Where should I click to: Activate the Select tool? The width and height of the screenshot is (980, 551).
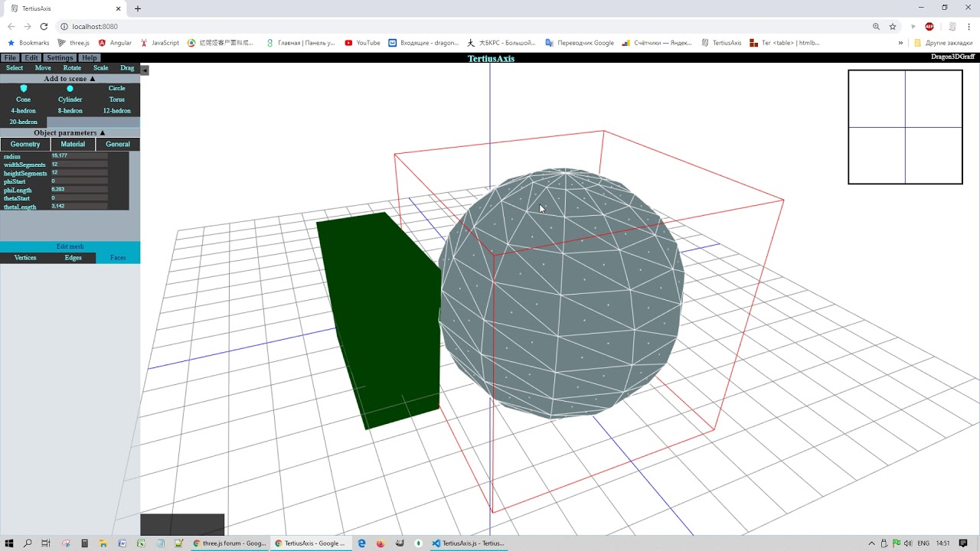(15, 68)
